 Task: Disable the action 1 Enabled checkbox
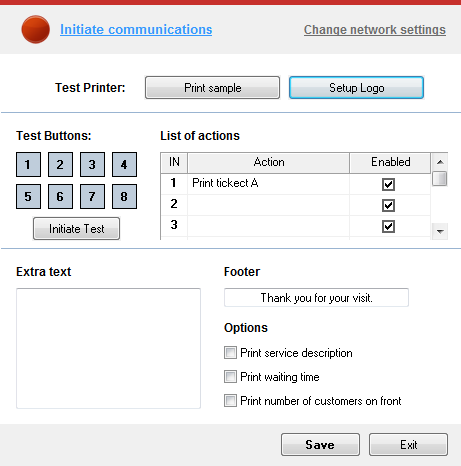pyautogui.click(x=388, y=184)
